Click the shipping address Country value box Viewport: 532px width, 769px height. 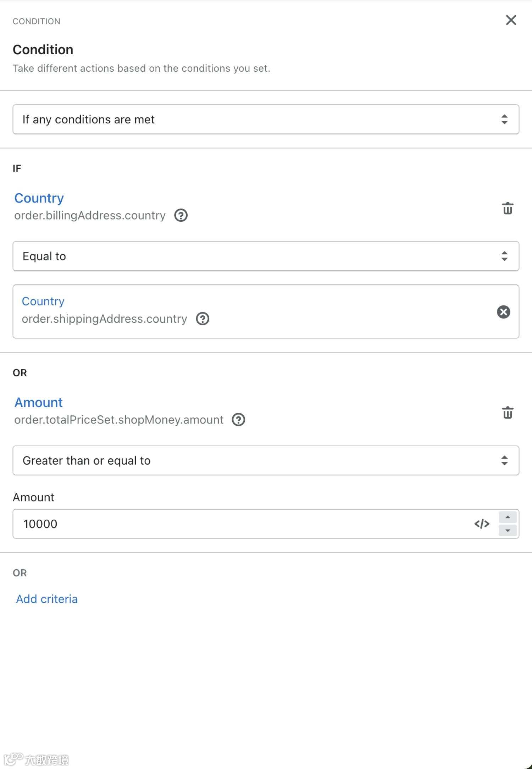319,311
